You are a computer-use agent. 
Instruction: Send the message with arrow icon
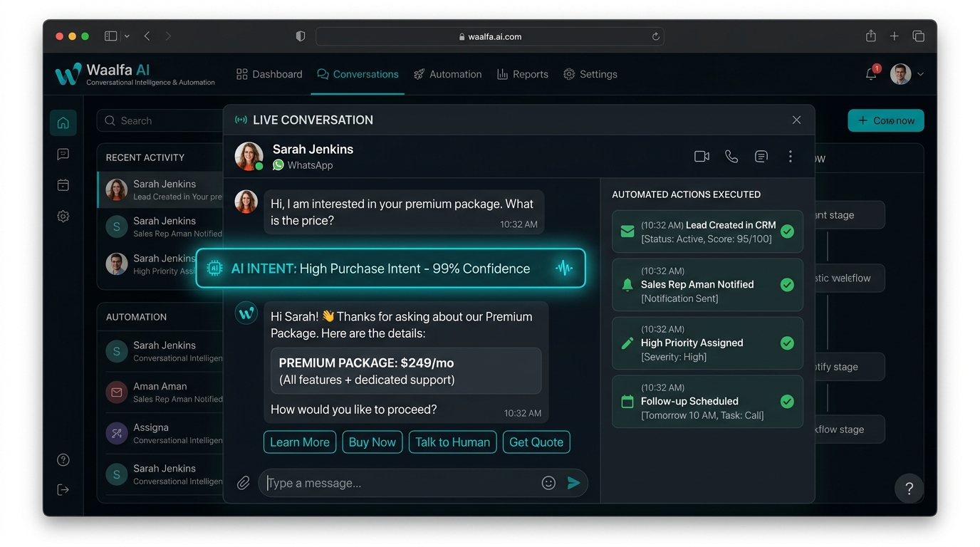(x=574, y=483)
